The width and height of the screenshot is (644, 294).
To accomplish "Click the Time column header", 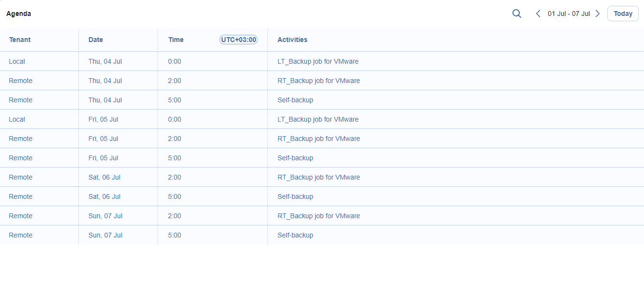I will pyautogui.click(x=176, y=40).
